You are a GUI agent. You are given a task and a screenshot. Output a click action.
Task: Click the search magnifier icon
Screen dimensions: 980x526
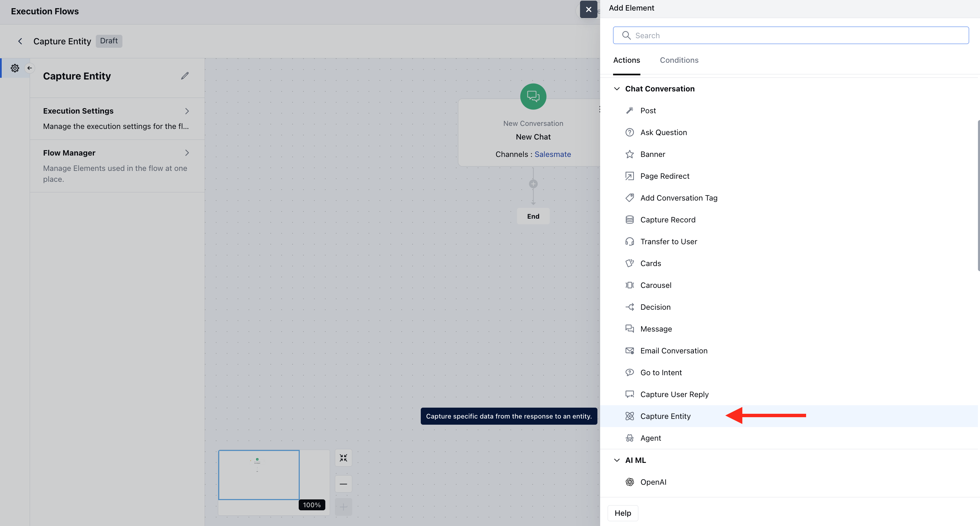[x=626, y=35]
